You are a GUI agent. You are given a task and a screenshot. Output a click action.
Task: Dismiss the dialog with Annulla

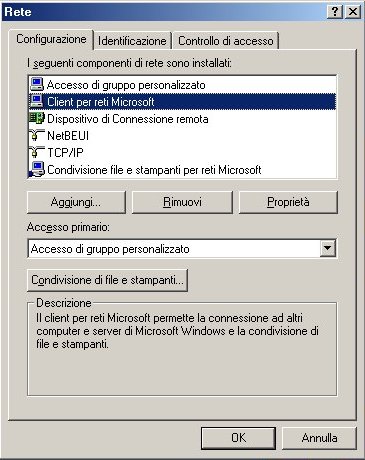pos(319,438)
